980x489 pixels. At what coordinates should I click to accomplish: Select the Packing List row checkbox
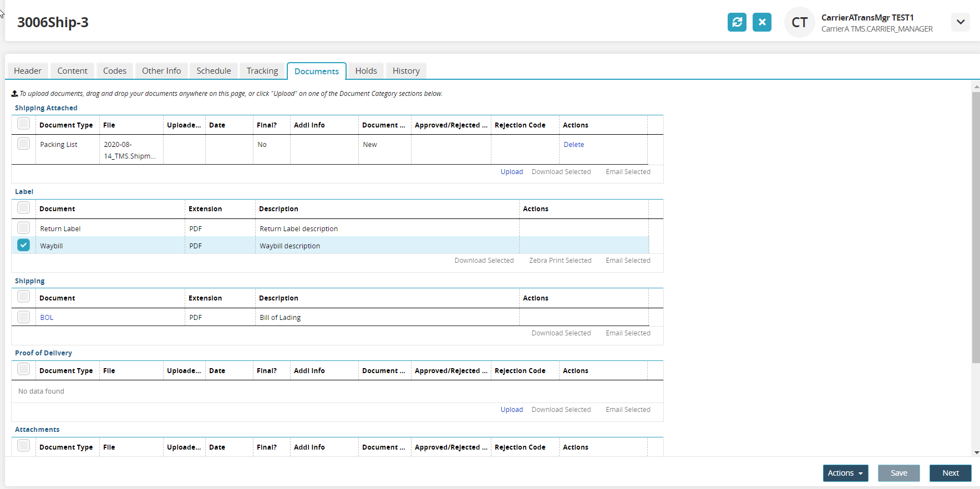click(23, 144)
